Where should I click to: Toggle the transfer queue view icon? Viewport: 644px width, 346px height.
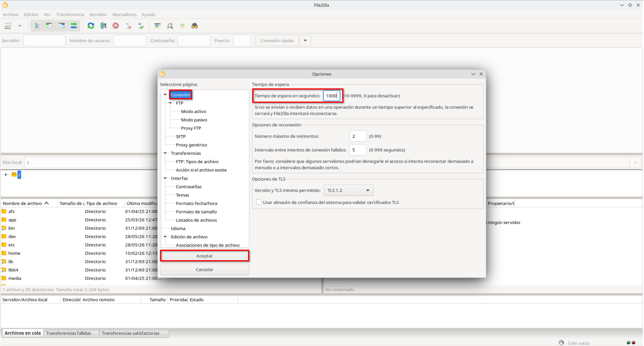(74, 26)
